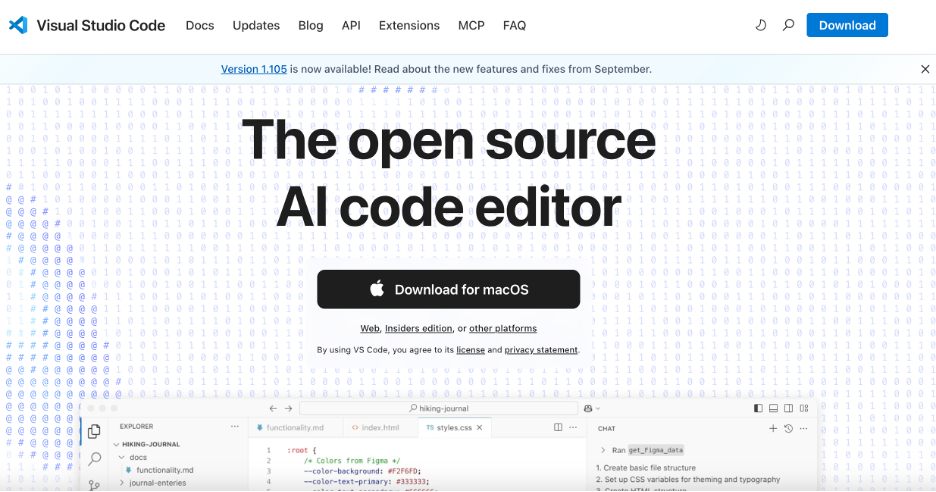Switch to the functionality.md editor tab
The height and width of the screenshot is (492, 936).
click(290, 428)
